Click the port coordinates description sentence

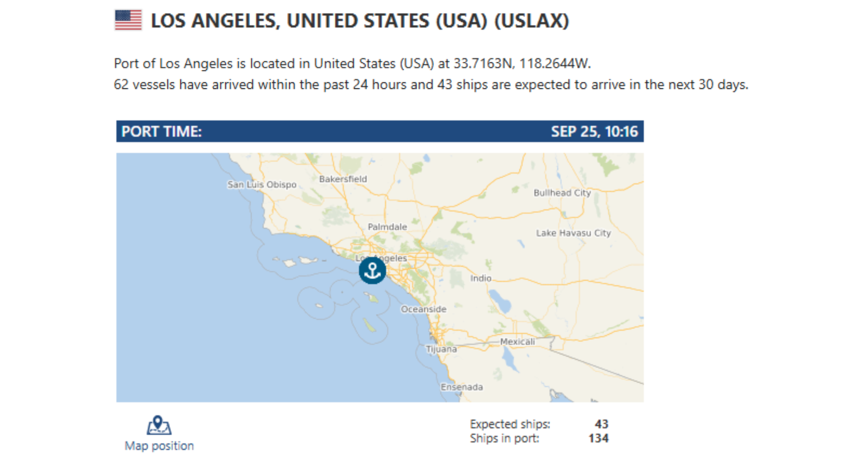click(352, 63)
